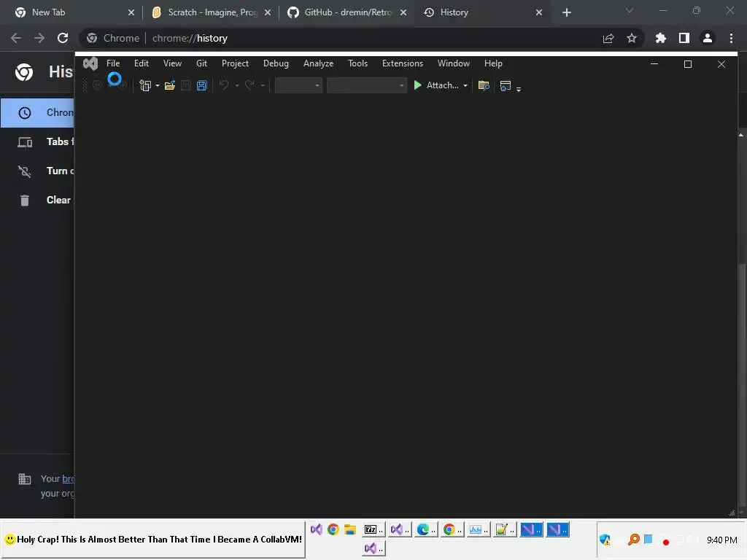Open the Solution Platforms combo box
747x560 pixels.
tap(366, 85)
